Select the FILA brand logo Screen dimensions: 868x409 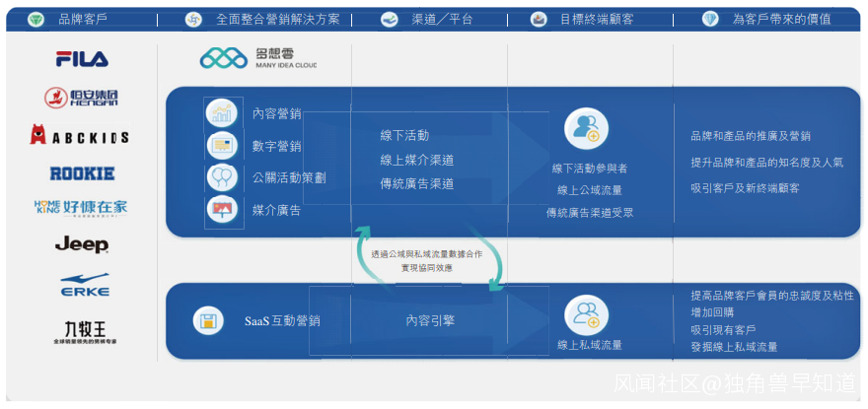point(82,59)
